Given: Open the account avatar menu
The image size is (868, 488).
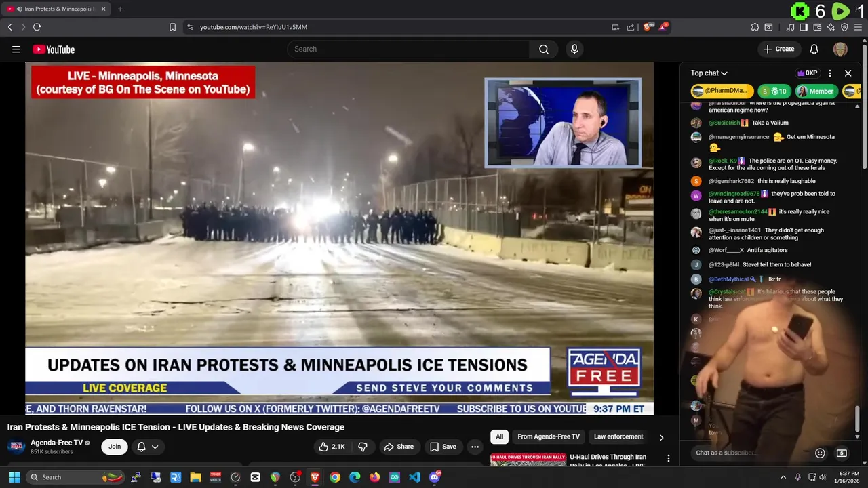Looking at the screenshot, I should point(840,49).
